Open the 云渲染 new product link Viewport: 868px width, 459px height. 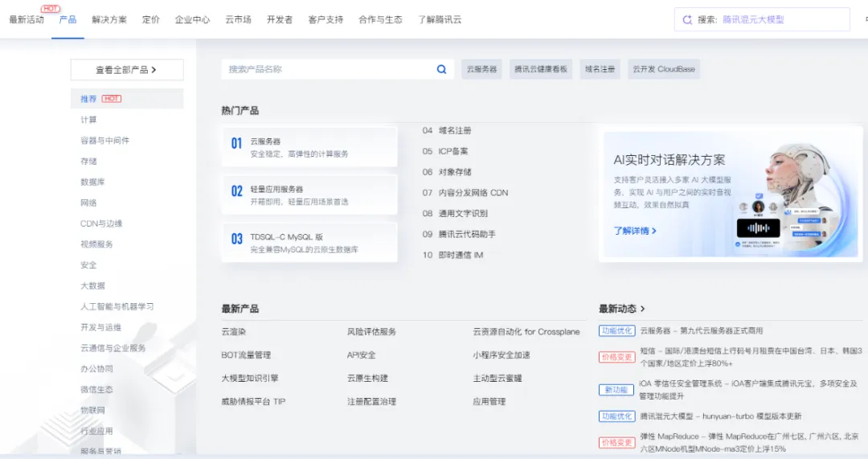tap(234, 332)
